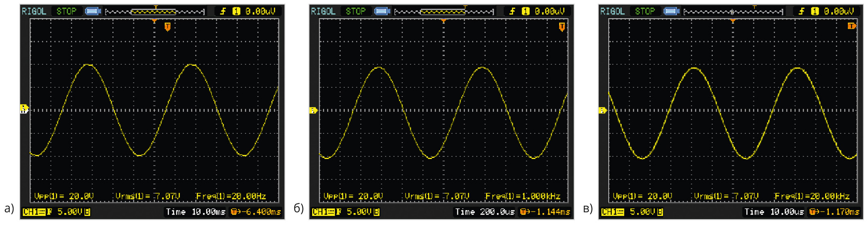
Task: Toggle the STOP indicator in panel в
Action: (645, 11)
